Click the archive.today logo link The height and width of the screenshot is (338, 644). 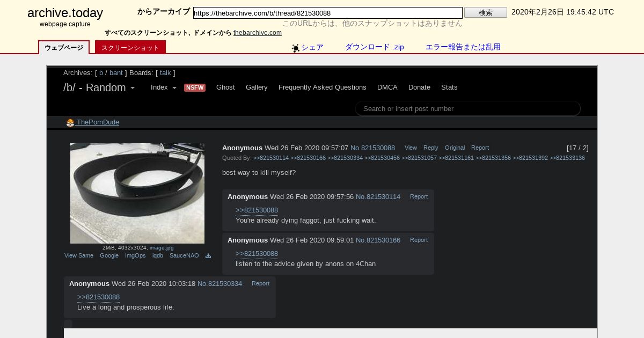pyautogui.click(x=65, y=13)
